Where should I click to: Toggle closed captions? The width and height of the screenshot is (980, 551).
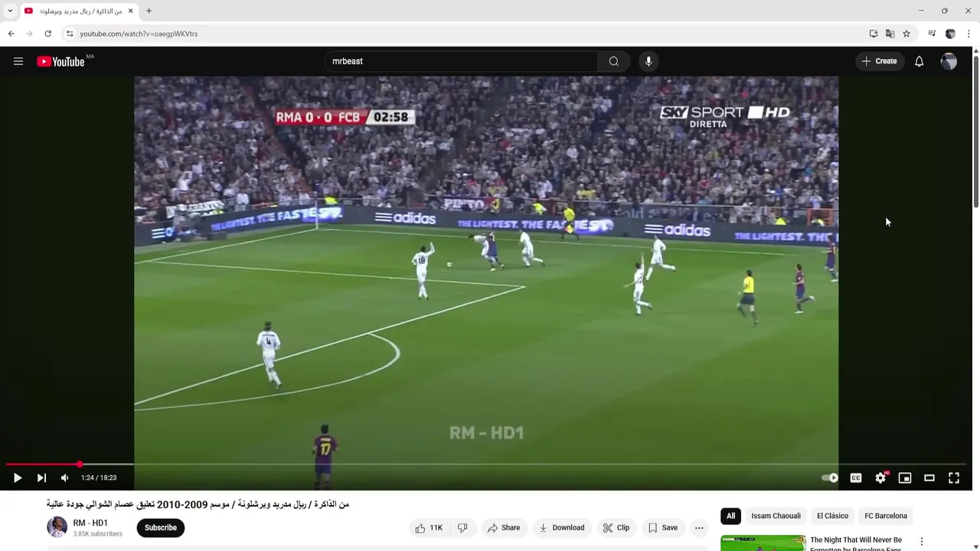(x=856, y=478)
